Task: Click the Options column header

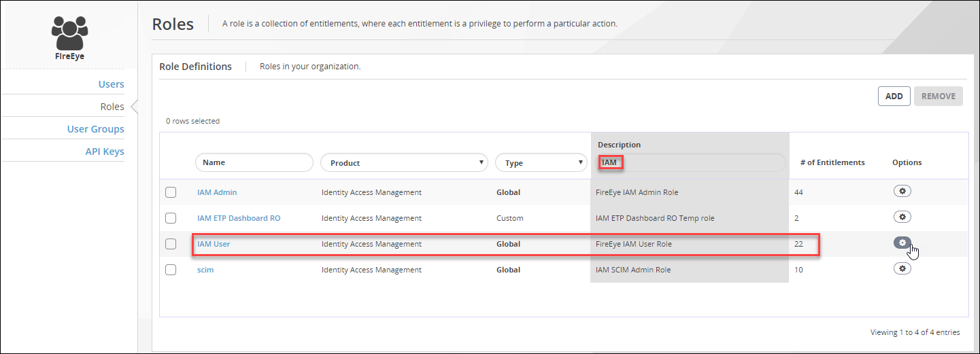Action: pyautogui.click(x=907, y=162)
